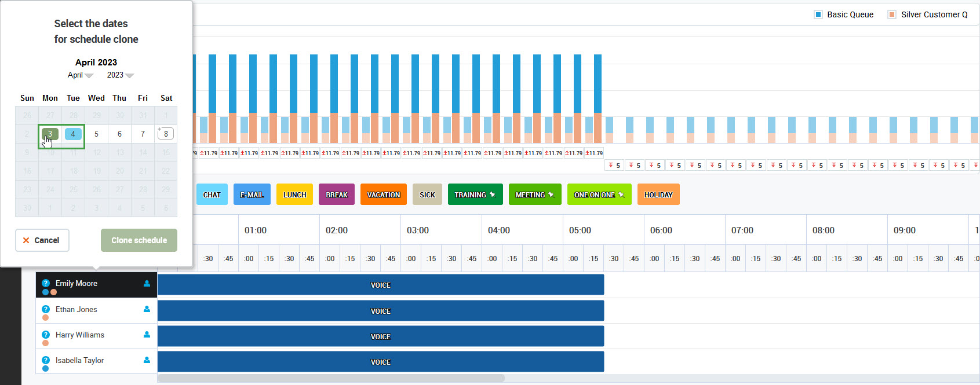This screenshot has height=385, width=980.
Task: Click the pin icon on the TRAINING tag
Action: pos(493,195)
